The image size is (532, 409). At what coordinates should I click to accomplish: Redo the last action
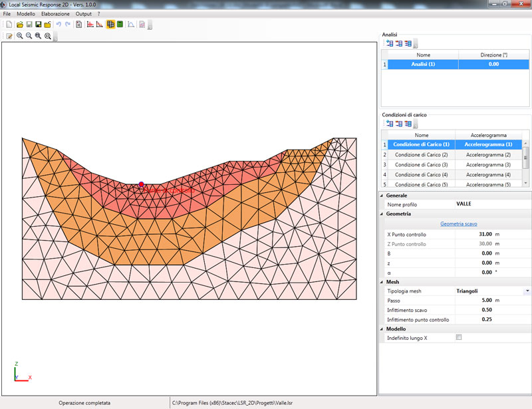point(68,25)
